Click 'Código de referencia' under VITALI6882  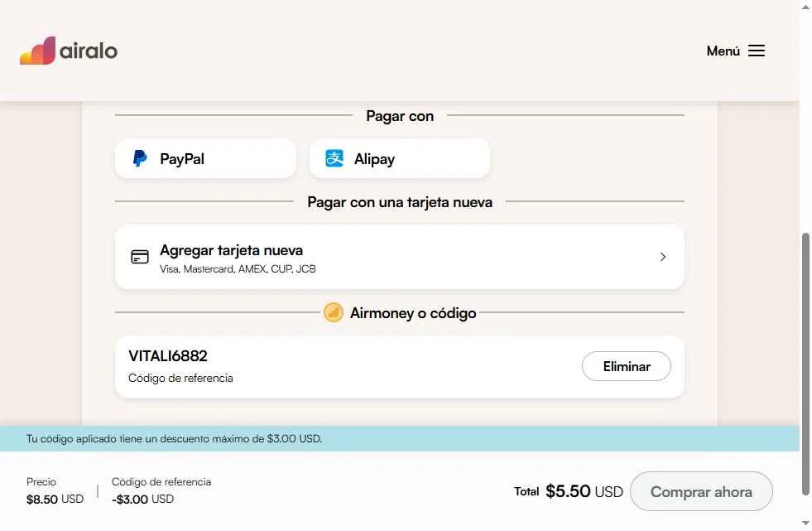point(180,379)
